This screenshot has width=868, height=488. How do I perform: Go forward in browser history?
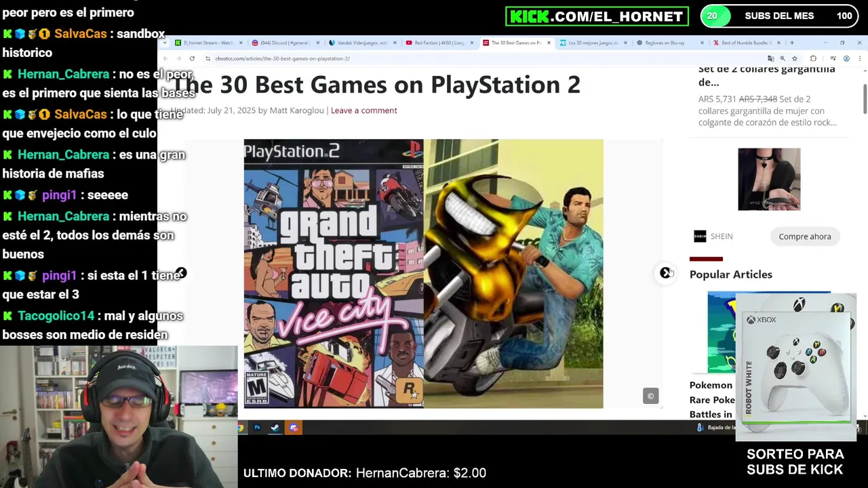pyautogui.click(x=179, y=59)
